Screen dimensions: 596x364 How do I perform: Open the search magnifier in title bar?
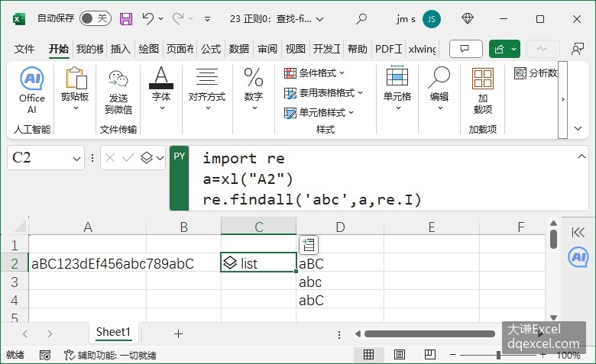pos(361,18)
